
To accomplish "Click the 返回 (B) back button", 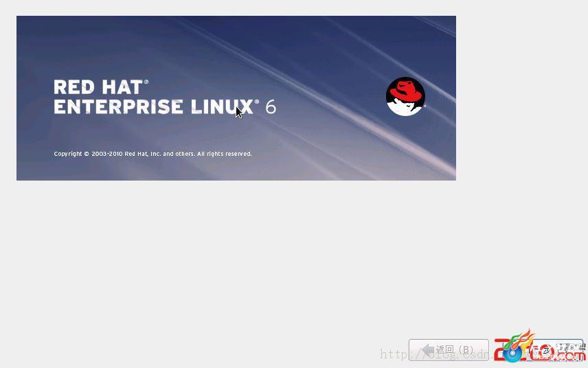I will pyautogui.click(x=449, y=350).
